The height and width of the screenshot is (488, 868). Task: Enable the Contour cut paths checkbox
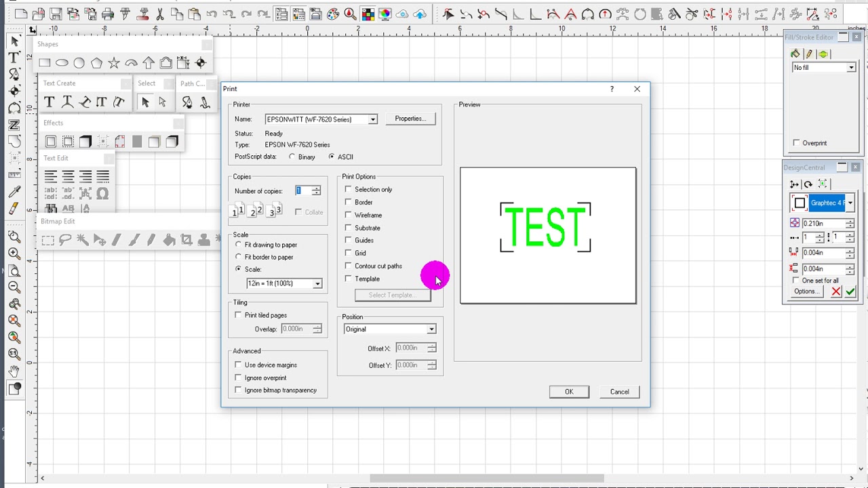point(349,266)
